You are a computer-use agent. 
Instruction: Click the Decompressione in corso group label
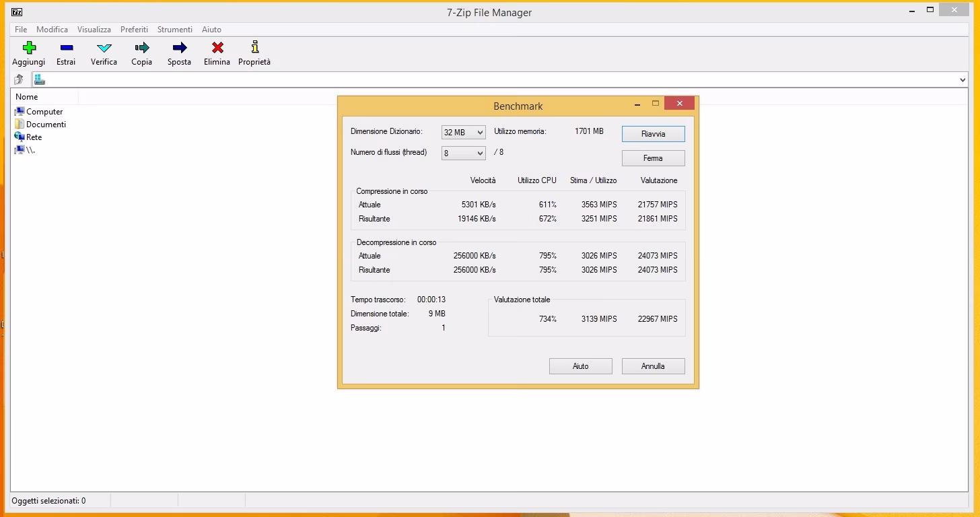coord(396,242)
